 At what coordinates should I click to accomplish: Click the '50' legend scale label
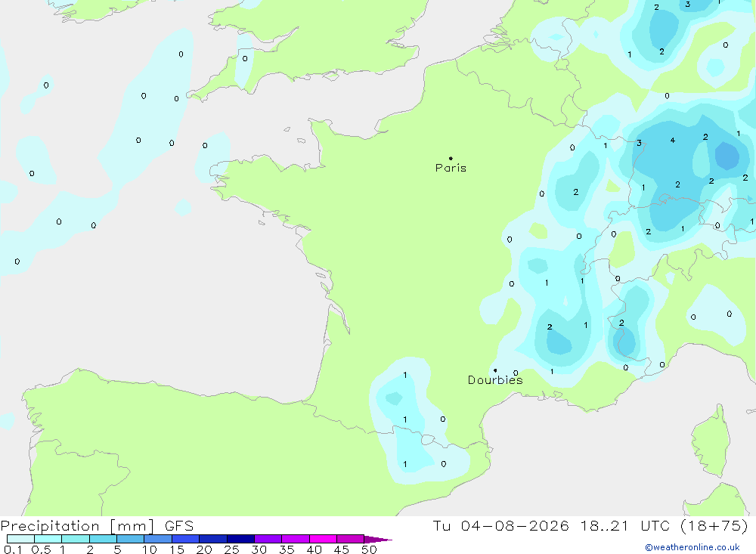click(369, 549)
